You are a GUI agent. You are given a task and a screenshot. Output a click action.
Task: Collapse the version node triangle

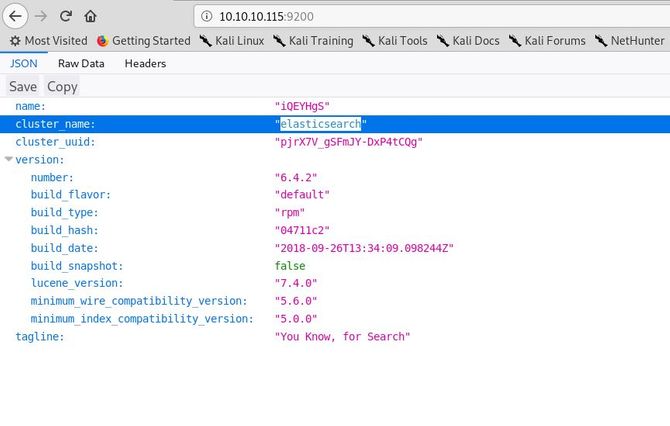click(8, 159)
